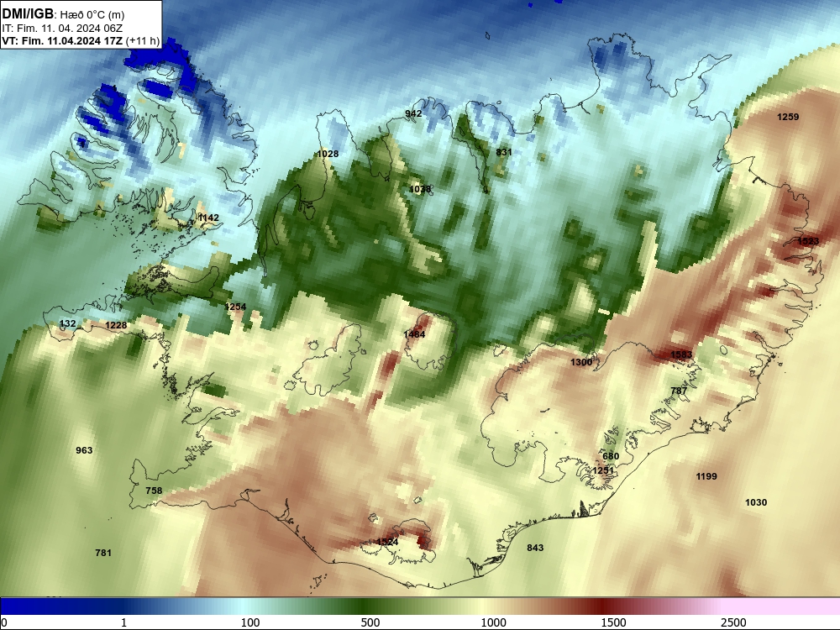Screen dimensions: 840x630
Task: Click the map value label "1030"
Action: click(757, 502)
